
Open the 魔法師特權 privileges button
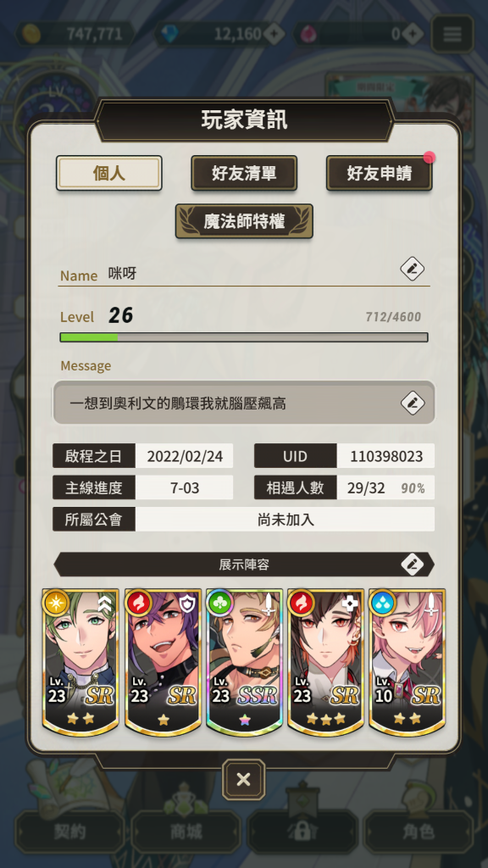(x=244, y=221)
